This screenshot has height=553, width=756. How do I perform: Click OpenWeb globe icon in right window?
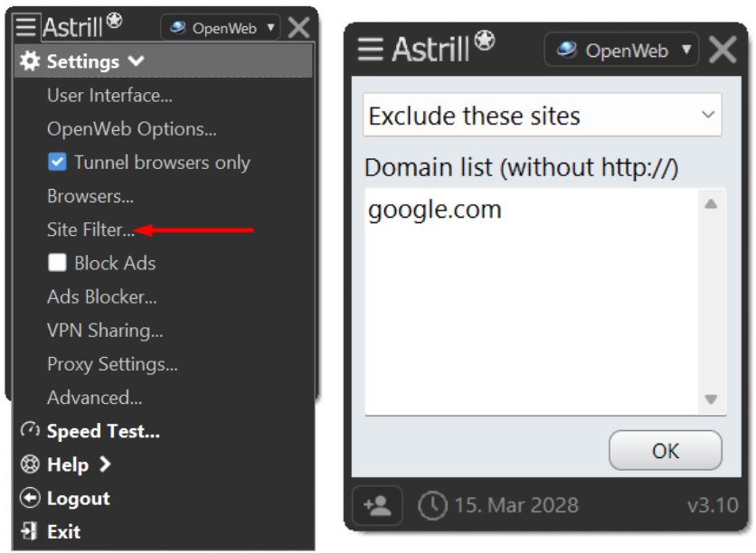click(x=567, y=49)
